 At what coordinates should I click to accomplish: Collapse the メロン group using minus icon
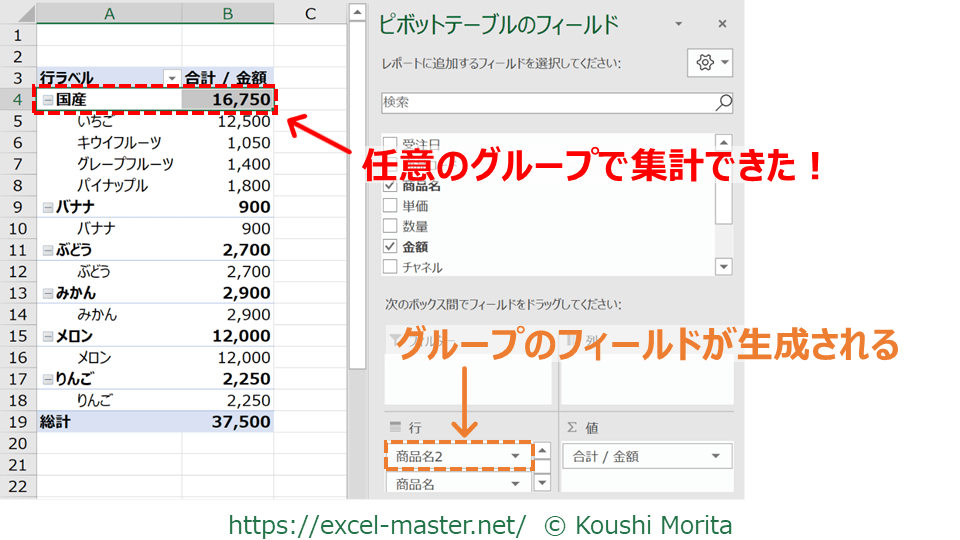point(46,336)
